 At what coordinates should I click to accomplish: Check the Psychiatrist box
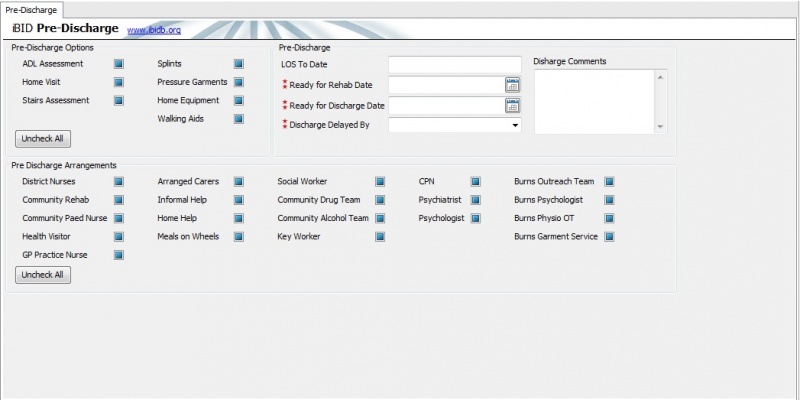tap(475, 200)
